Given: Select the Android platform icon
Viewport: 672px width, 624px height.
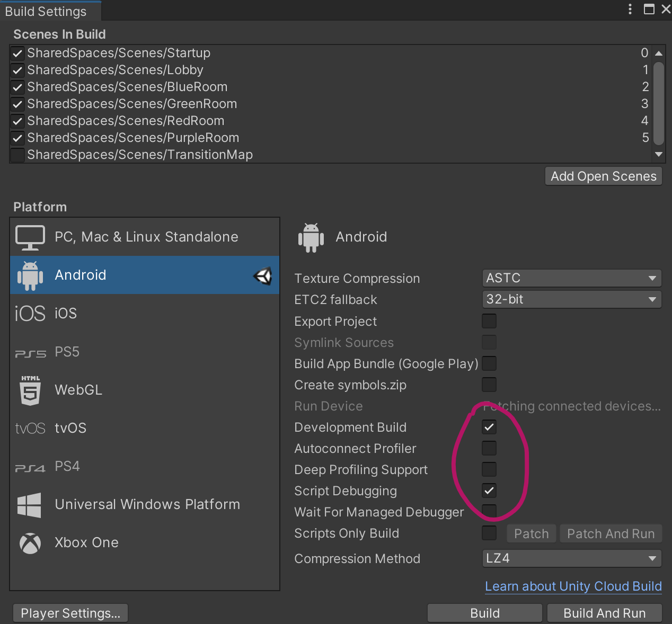Looking at the screenshot, I should coord(30,275).
